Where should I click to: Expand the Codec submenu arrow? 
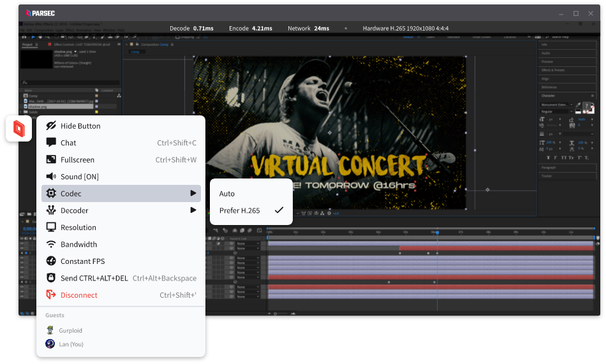193,193
